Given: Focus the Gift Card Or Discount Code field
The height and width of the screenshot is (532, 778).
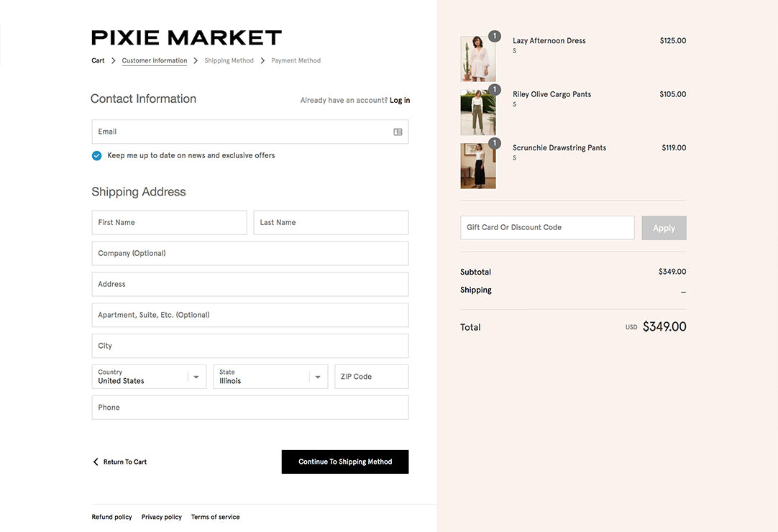Looking at the screenshot, I should (x=547, y=228).
